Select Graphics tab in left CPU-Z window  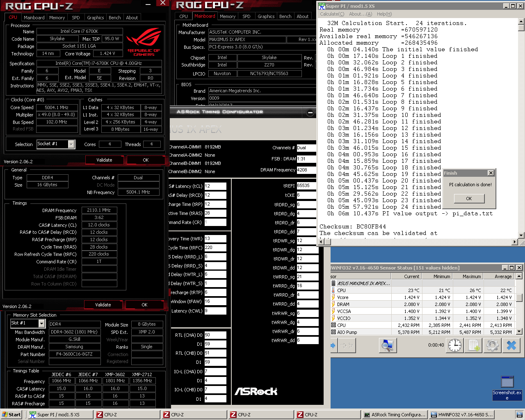point(96,18)
